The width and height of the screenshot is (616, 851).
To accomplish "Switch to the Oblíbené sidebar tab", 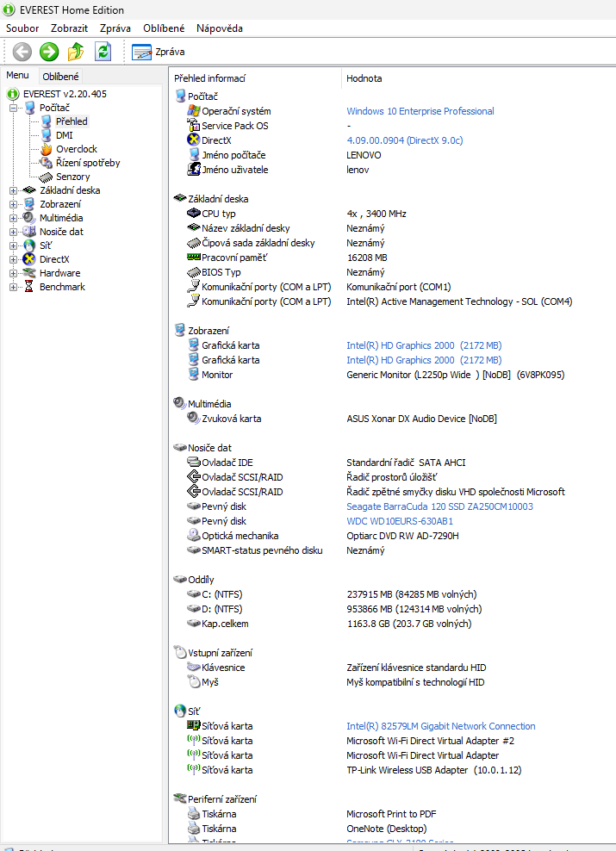I will pos(60,77).
